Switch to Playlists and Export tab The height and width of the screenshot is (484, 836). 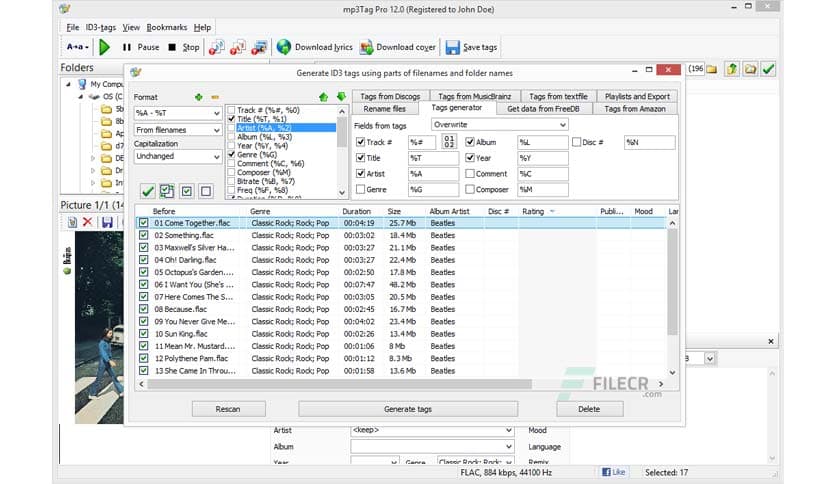pos(637,96)
